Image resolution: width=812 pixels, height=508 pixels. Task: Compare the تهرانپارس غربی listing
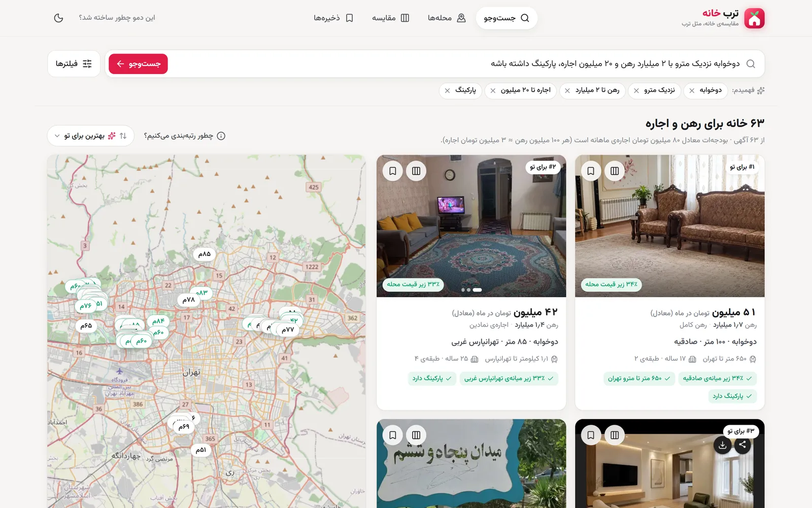tap(416, 171)
